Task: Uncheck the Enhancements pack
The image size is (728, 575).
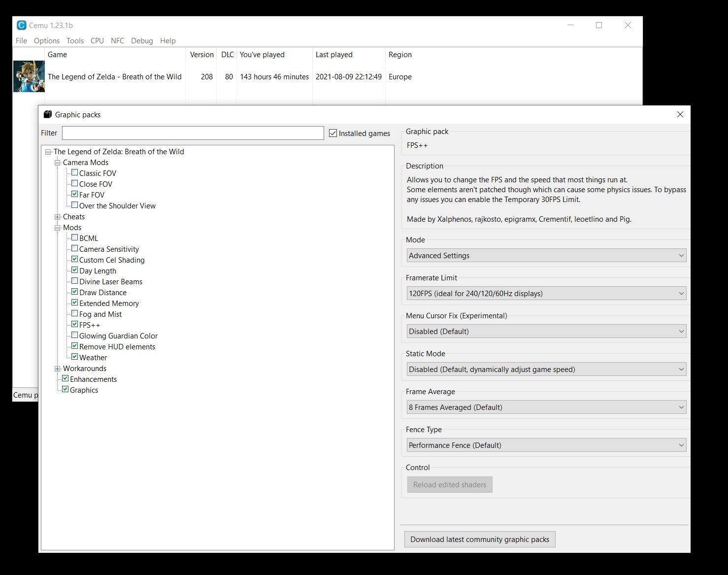Action: click(x=65, y=378)
